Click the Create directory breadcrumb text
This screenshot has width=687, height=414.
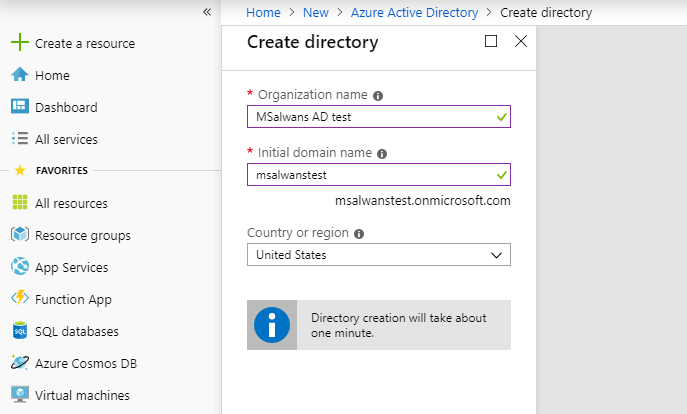coord(546,13)
